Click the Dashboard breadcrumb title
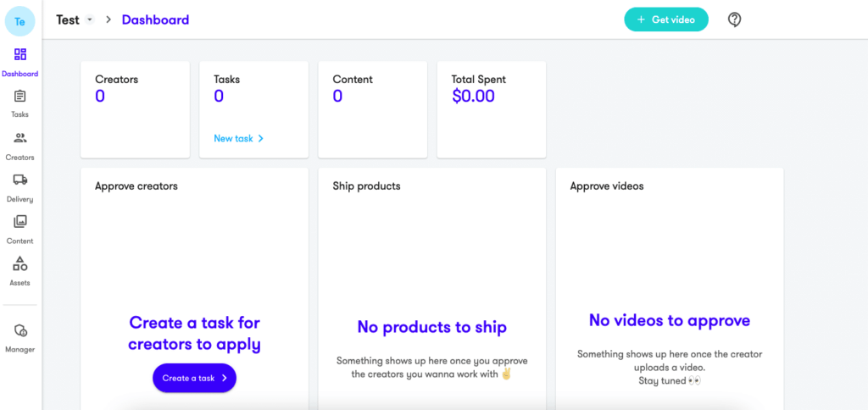 coord(156,20)
